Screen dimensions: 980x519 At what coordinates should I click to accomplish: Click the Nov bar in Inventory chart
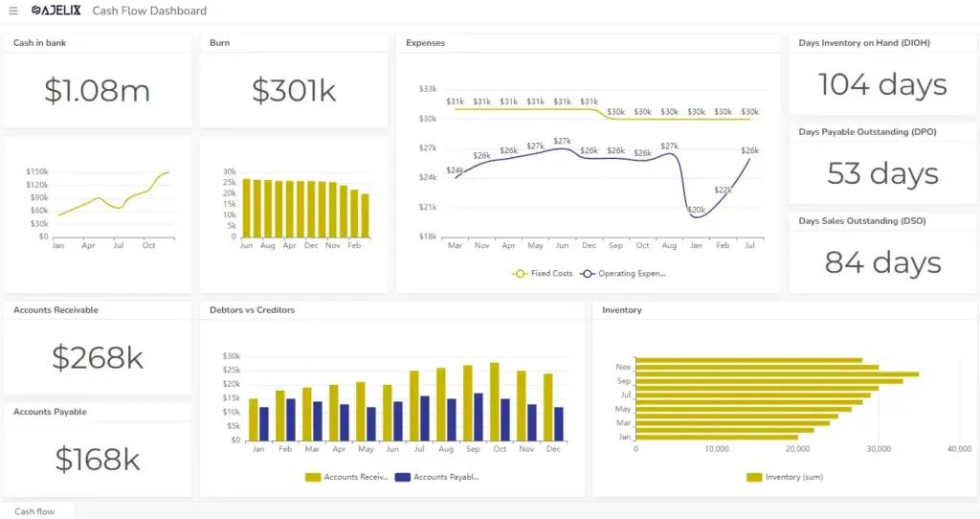tap(758, 367)
